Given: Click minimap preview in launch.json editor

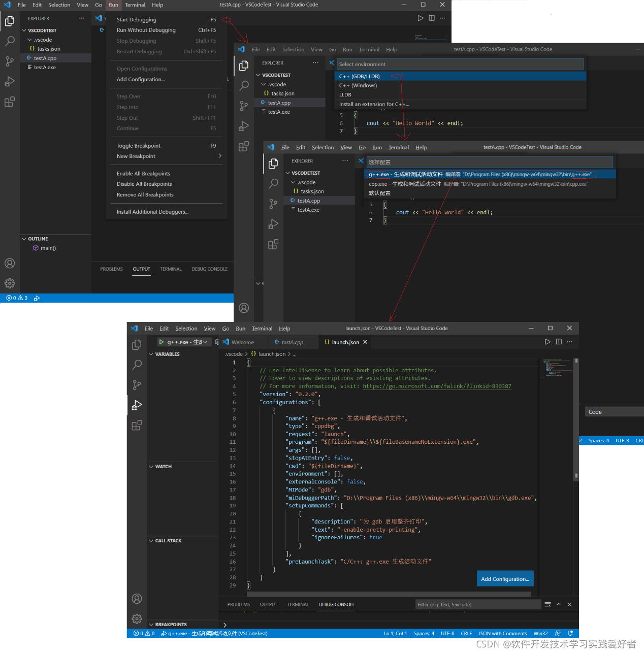Looking at the screenshot, I should (x=556, y=368).
